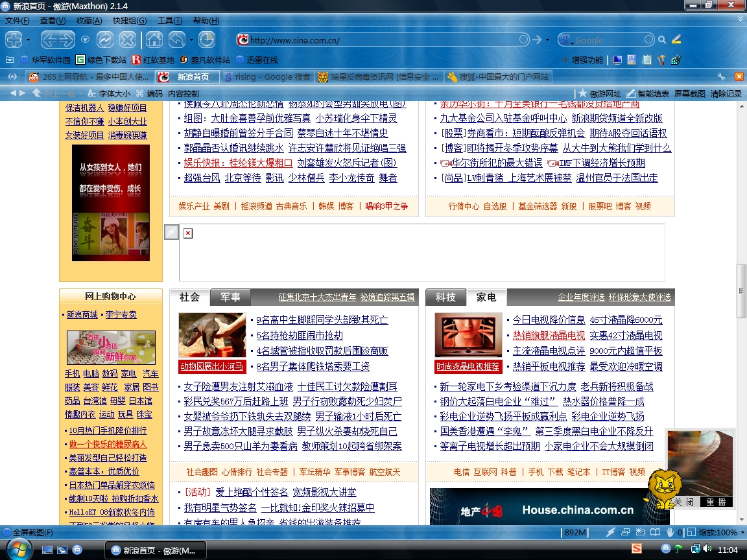Switch to the 265上网导航 tab
Image resolution: width=747 pixels, height=560 pixels.
[x=89, y=76]
